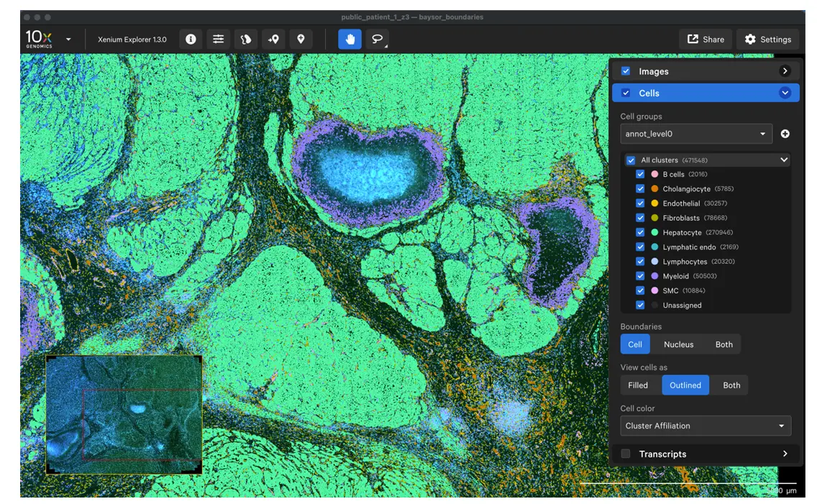This screenshot has height=504, width=817.
Task: Enable the Transcripts layer checkbox
Action: pos(626,454)
